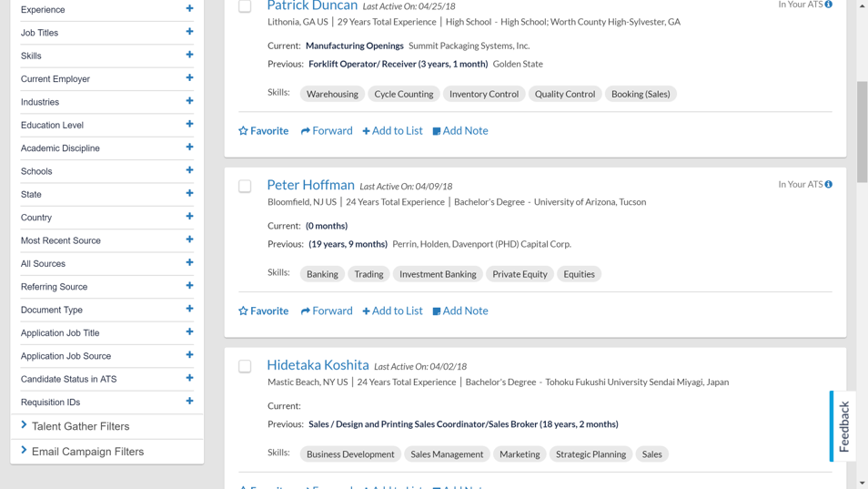Open Peter Hoffman's candidate profile
This screenshot has width=868, height=489.
click(x=310, y=185)
